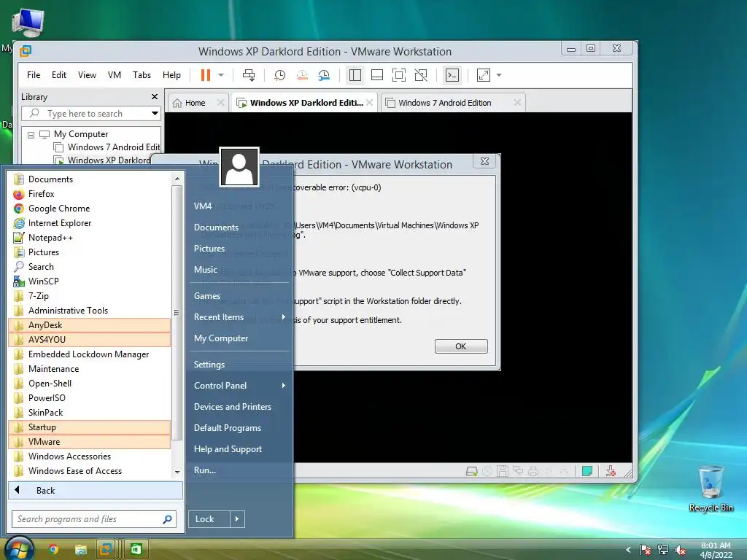Click the teal message log icon
Image resolution: width=747 pixels, height=560 pixels.
click(x=587, y=472)
